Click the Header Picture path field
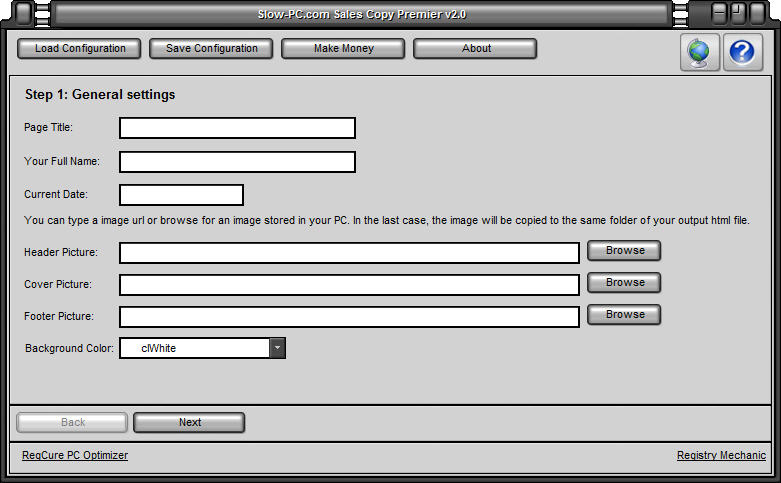The image size is (781, 483). 349,253
